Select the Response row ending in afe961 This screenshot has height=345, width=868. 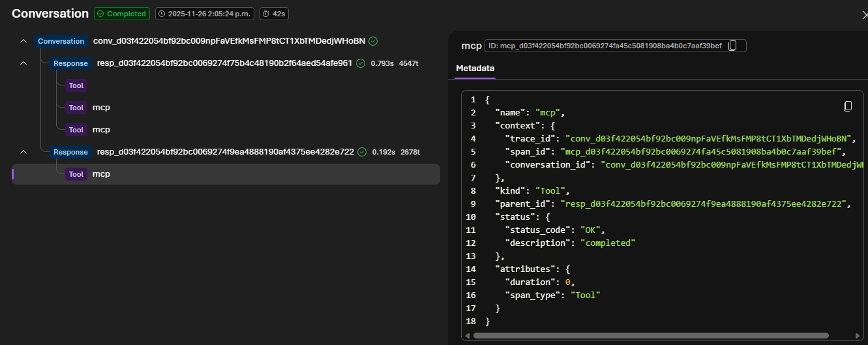coord(226,63)
